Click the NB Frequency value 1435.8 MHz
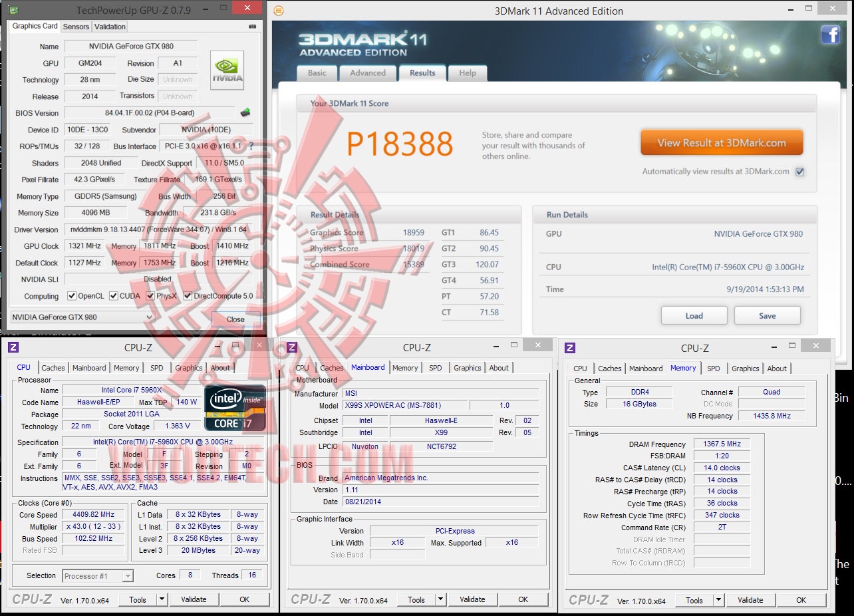The height and width of the screenshot is (616, 854). point(772,416)
